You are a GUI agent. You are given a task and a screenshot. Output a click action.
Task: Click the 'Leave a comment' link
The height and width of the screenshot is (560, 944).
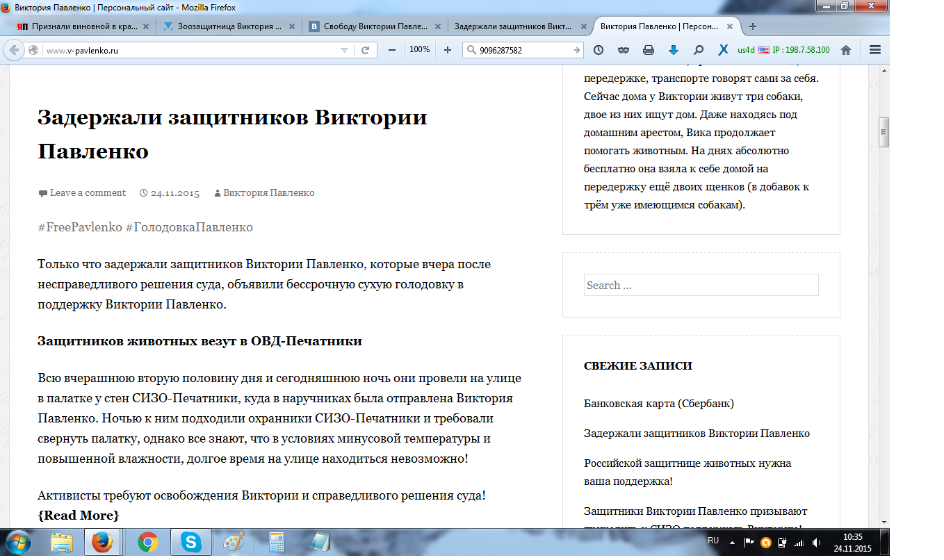tap(88, 192)
